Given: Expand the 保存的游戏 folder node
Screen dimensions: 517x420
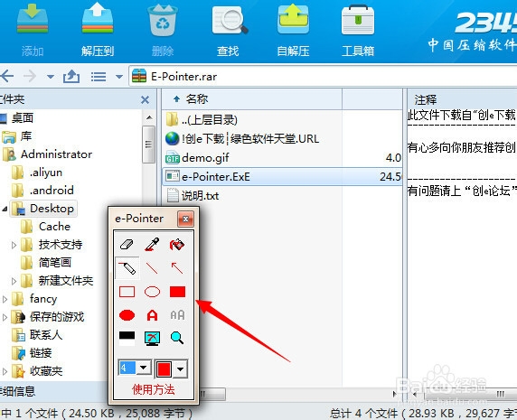Looking at the screenshot, I should point(5,317).
